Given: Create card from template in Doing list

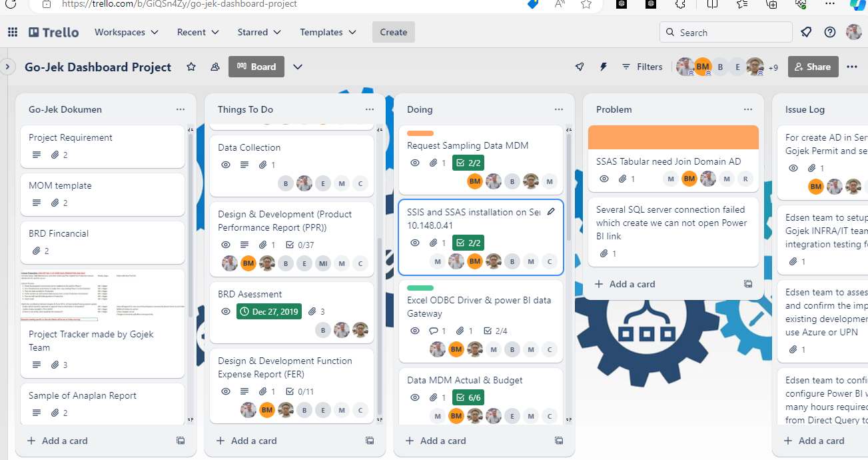Looking at the screenshot, I should click(x=559, y=441).
